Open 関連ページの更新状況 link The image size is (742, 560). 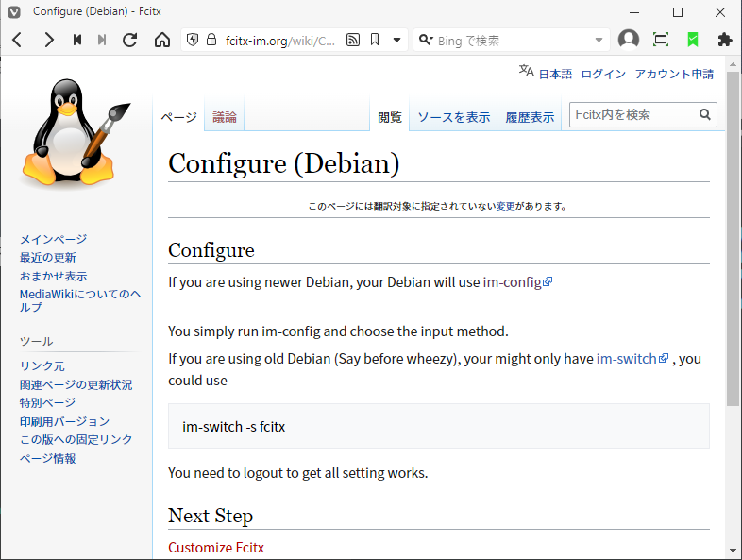pyautogui.click(x=76, y=384)
